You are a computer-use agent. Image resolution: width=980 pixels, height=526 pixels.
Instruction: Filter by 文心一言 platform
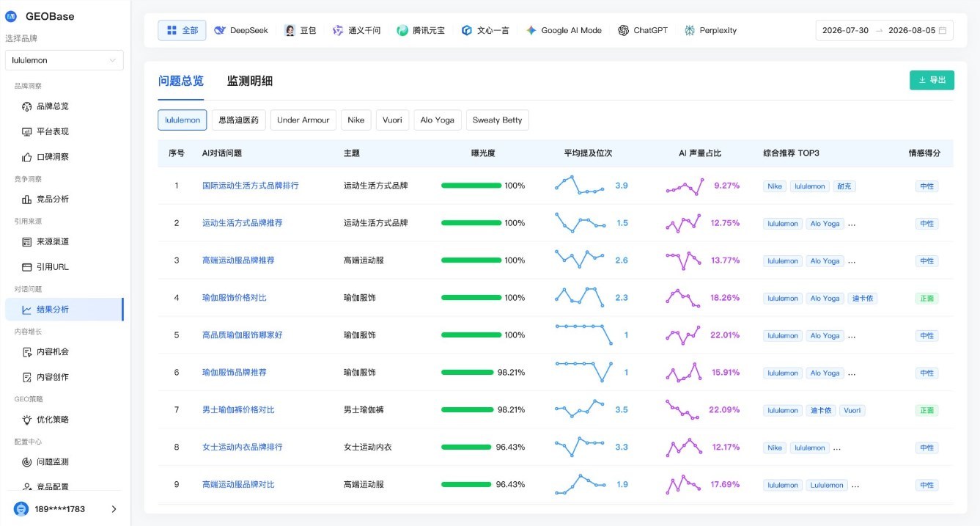click(485, 30)
